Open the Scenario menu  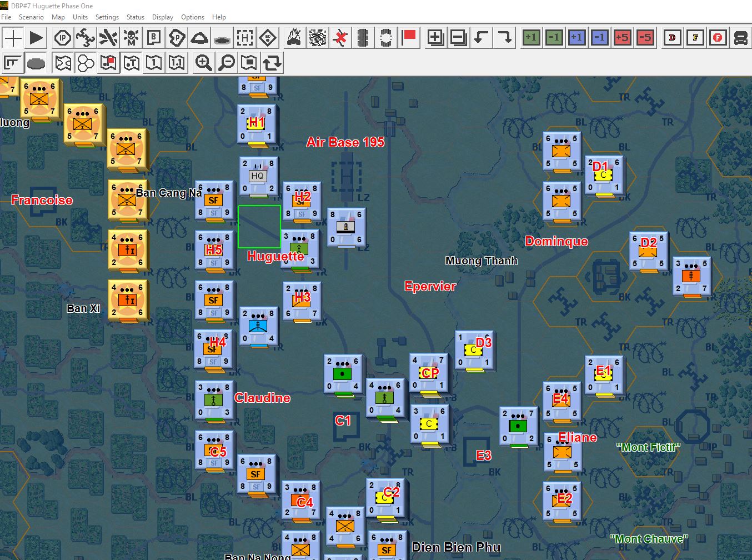pos(31,17)
